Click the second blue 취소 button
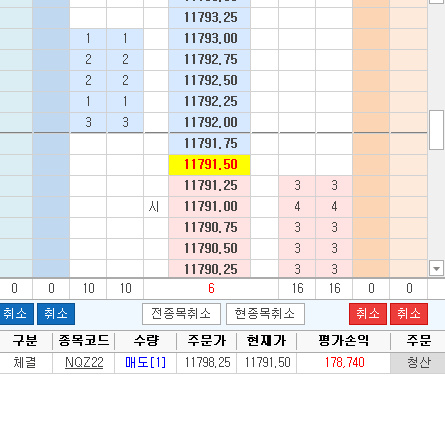Screen dimensions: 445x429 [56, 314]
